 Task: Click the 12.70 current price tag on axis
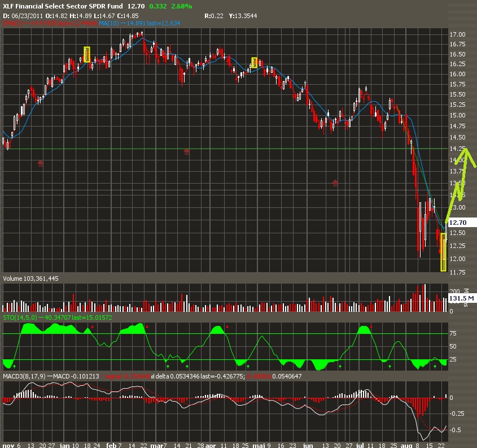pos(462,223)
